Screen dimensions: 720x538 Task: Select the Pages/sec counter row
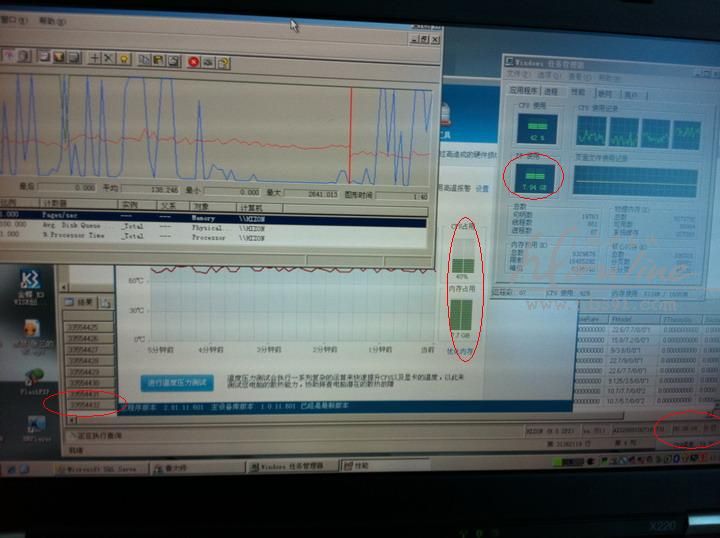pyautogui.click(x=70, y=214)
